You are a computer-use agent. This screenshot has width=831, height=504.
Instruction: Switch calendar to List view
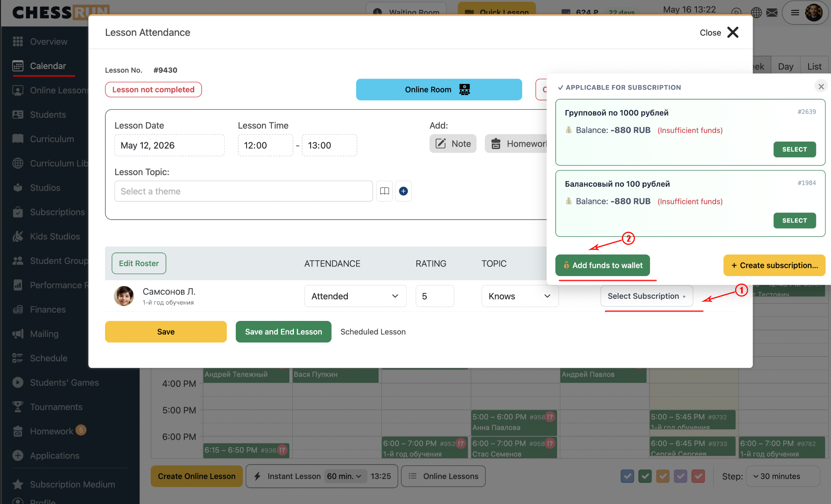click(814, 66)
